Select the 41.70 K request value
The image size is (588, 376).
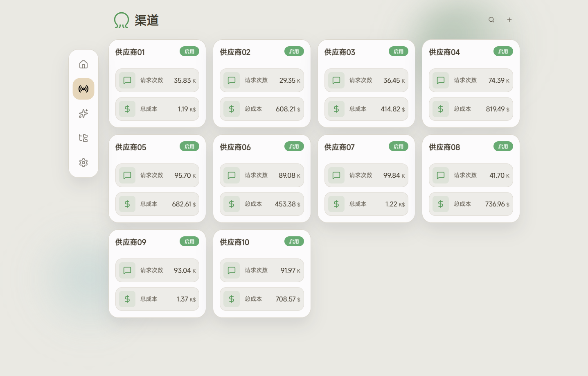[500, 175]
